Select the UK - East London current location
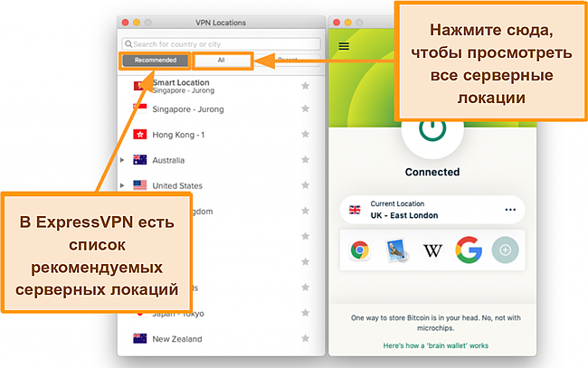Image resolution: width=588 pixels, height=368 pixels. (x=432, y=210)
